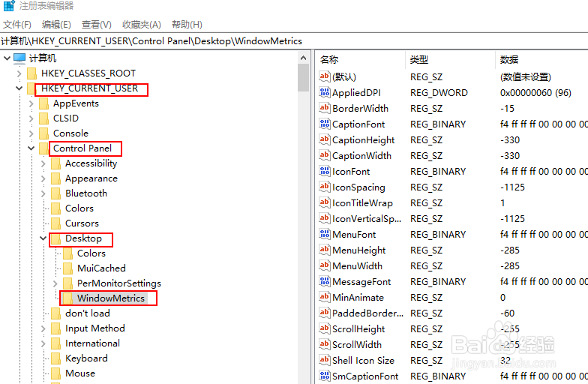Collapse the Desktop node arrow

tap(43, 238)
